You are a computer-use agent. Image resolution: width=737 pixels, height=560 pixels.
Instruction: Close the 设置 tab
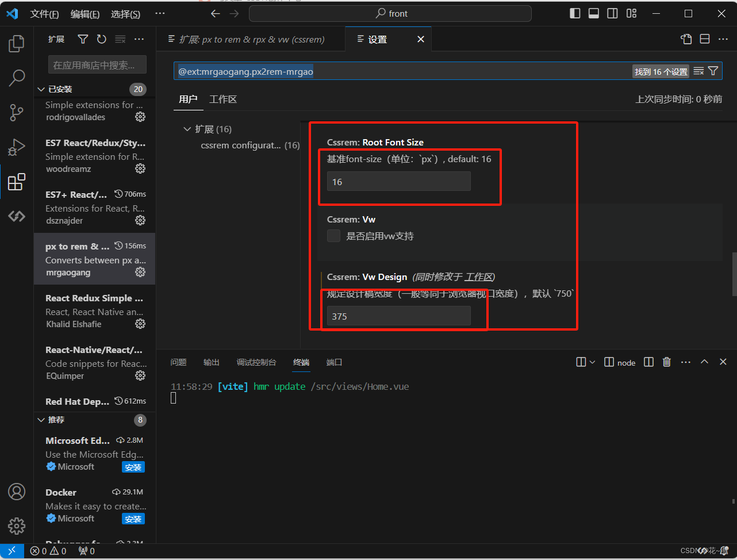click(421, 39)
